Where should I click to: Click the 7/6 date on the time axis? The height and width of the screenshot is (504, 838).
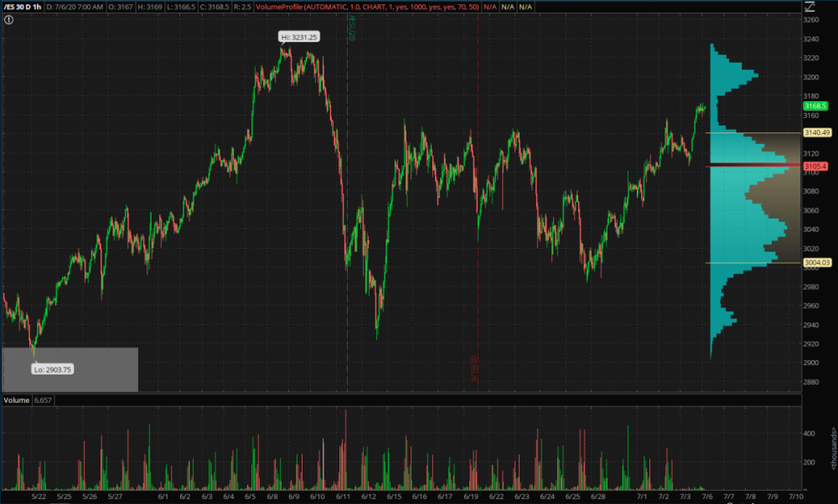(x=706, y=496)
